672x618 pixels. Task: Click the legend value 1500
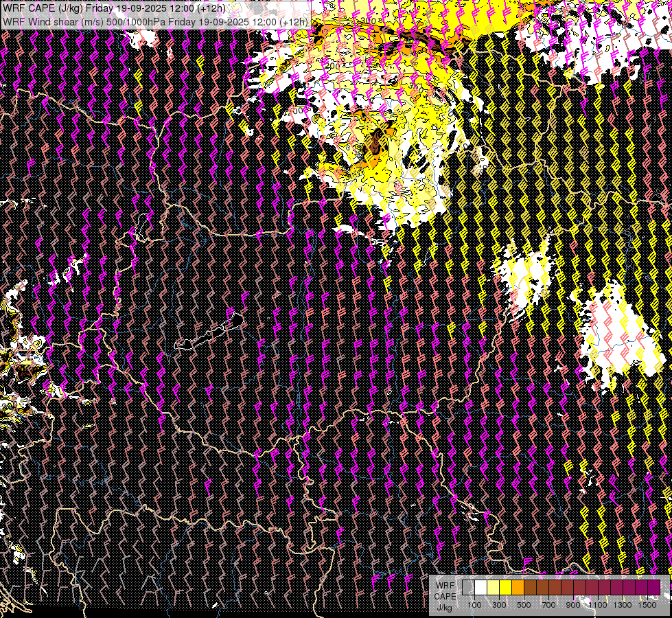coord(647,605)
